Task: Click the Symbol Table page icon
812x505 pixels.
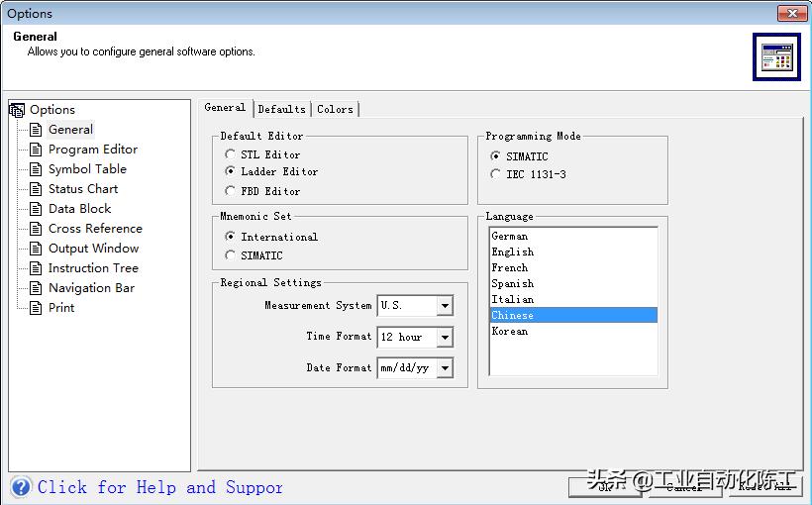Action: tap(36, 169)
